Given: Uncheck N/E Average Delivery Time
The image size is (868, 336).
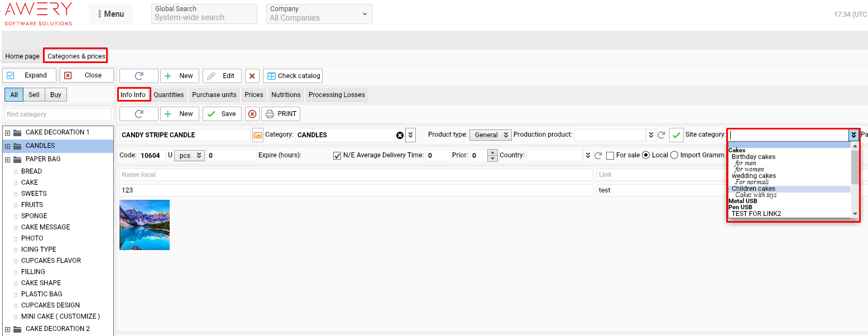Looking at the screenshot, I should coord(337,155).
